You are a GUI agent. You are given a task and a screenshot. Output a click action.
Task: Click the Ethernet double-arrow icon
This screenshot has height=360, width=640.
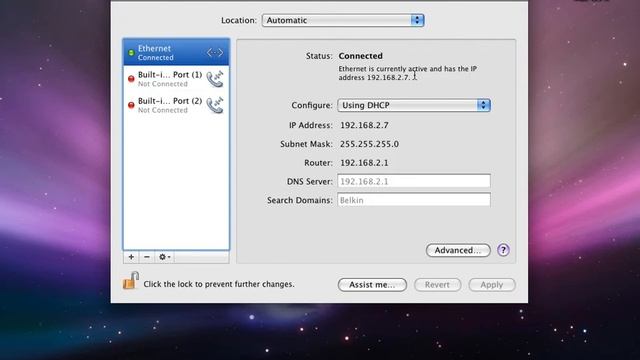(x=215, y=53)
